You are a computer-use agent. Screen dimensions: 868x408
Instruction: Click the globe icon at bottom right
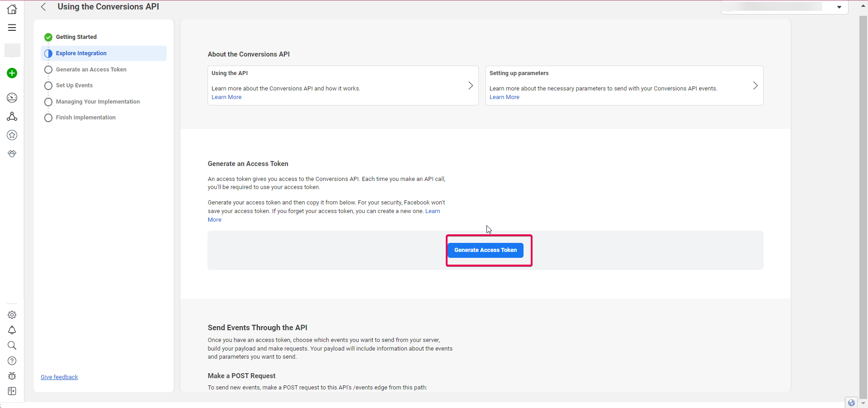(x=852, y=403)
